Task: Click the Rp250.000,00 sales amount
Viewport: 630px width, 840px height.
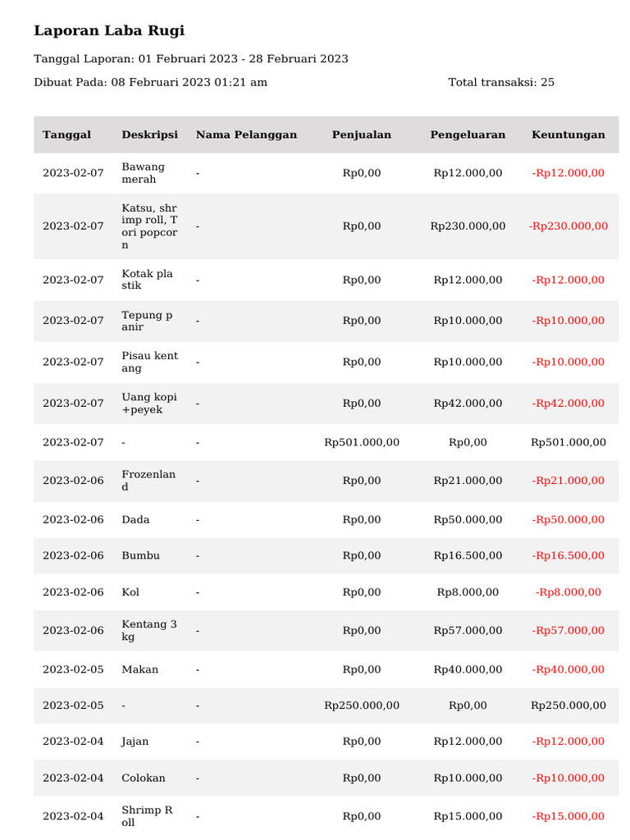Action: coord(362,706)
